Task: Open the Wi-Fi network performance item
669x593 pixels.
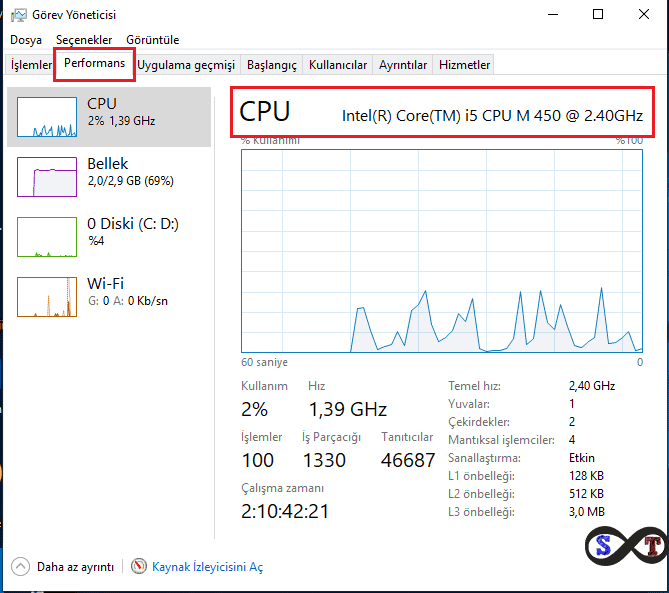Action: point(47,297)
